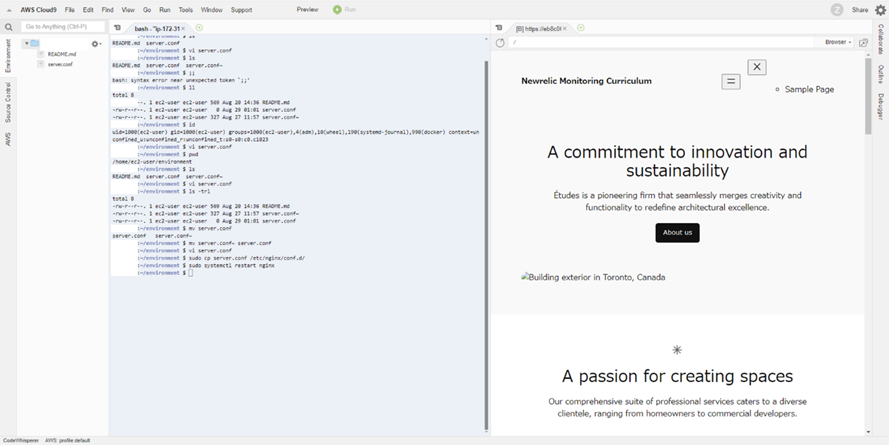Open the View menu
The width and height of the screenshot is (889, 445).
128,10
